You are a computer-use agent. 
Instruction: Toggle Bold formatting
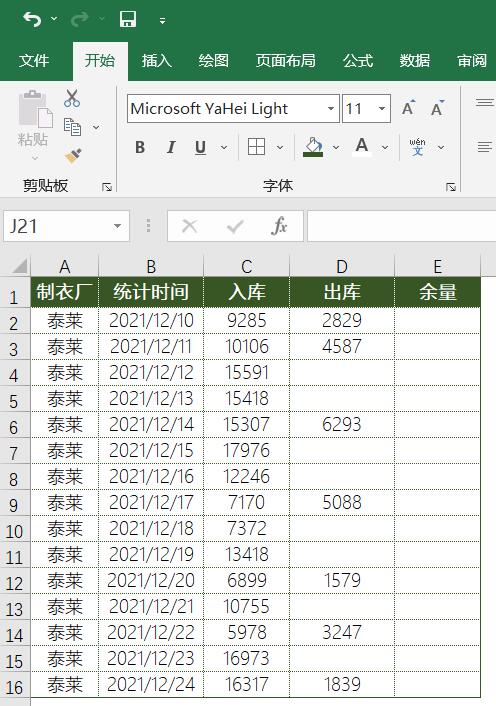tap(140, 147)
